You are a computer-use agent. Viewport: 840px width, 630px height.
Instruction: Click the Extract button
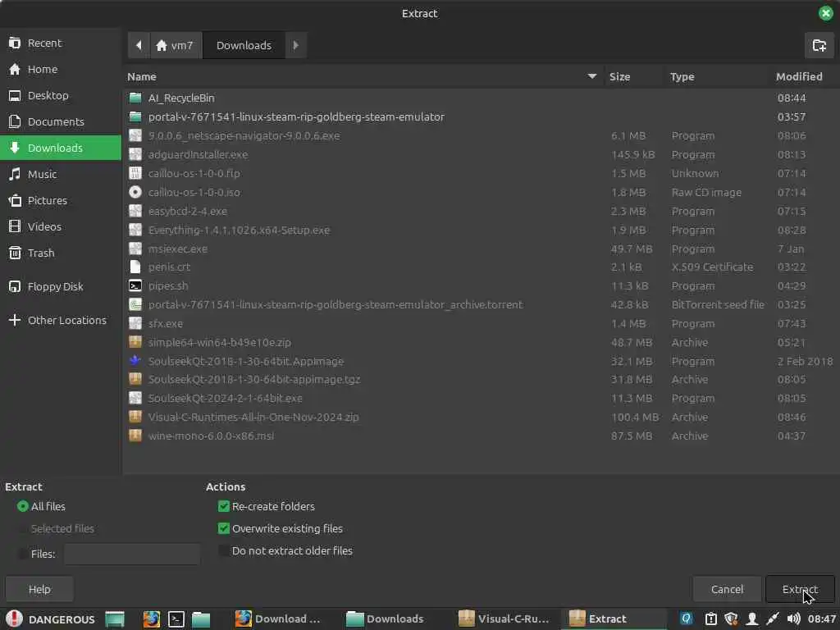point(800,589)
